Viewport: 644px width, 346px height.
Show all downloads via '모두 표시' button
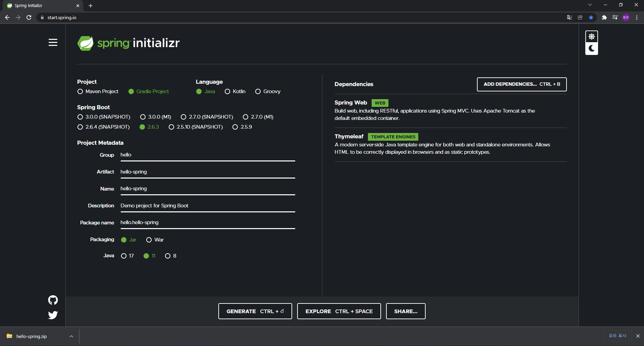click(618, 336)
